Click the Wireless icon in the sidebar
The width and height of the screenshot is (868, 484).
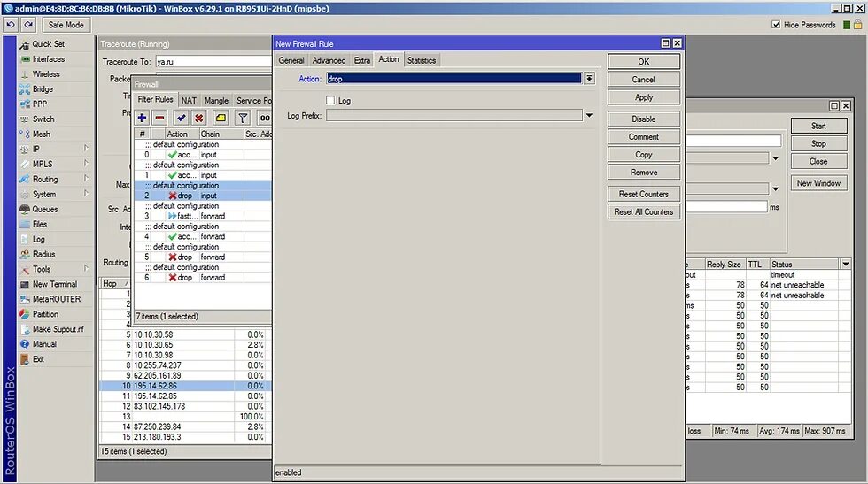click(x=25, y=74)
